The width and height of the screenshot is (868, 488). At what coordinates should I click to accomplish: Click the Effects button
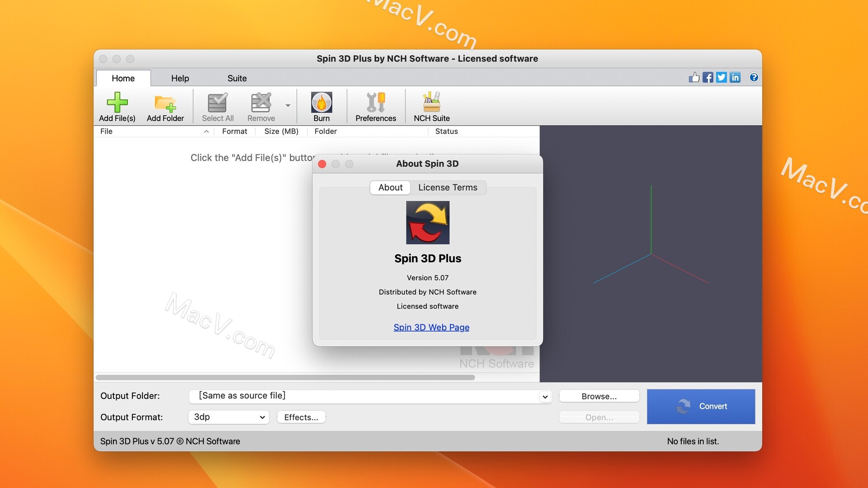click(x=301, y=417)
